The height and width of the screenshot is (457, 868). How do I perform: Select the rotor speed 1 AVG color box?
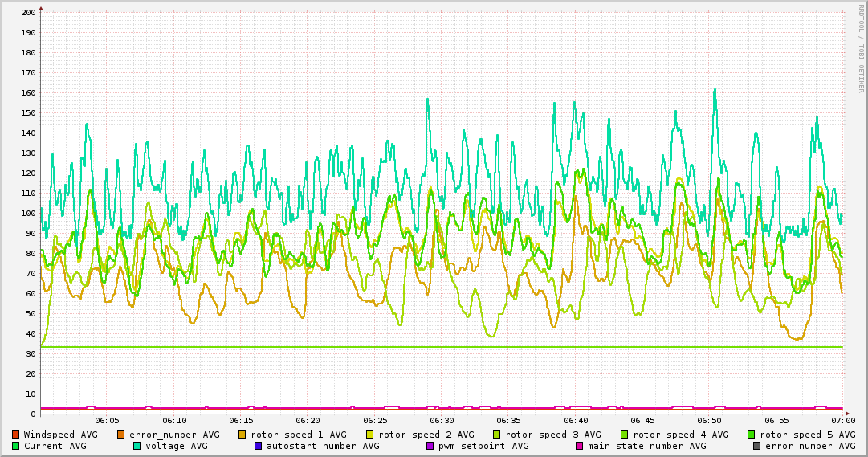coord(242,435)
